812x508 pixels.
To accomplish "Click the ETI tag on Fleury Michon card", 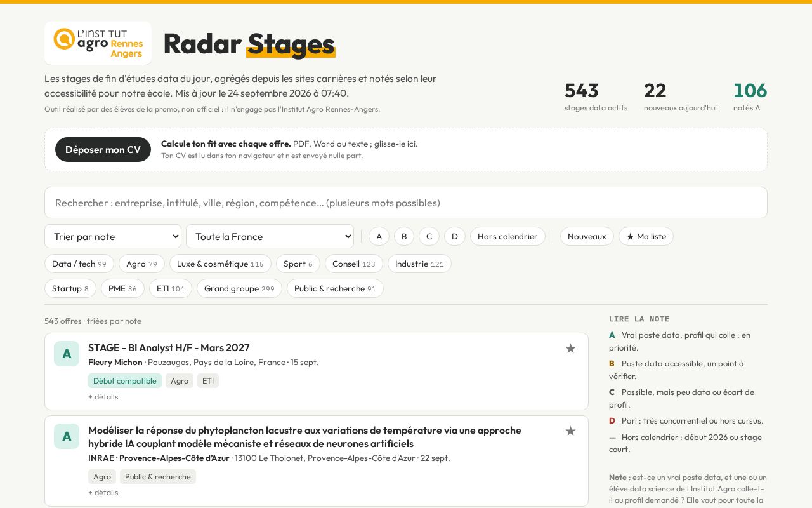I will click(208, 381).
